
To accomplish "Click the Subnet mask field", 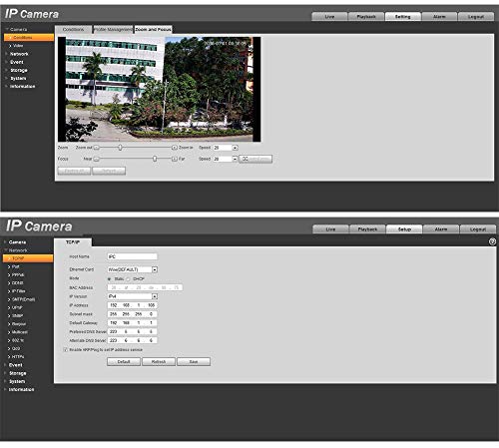I will [132, 314].
